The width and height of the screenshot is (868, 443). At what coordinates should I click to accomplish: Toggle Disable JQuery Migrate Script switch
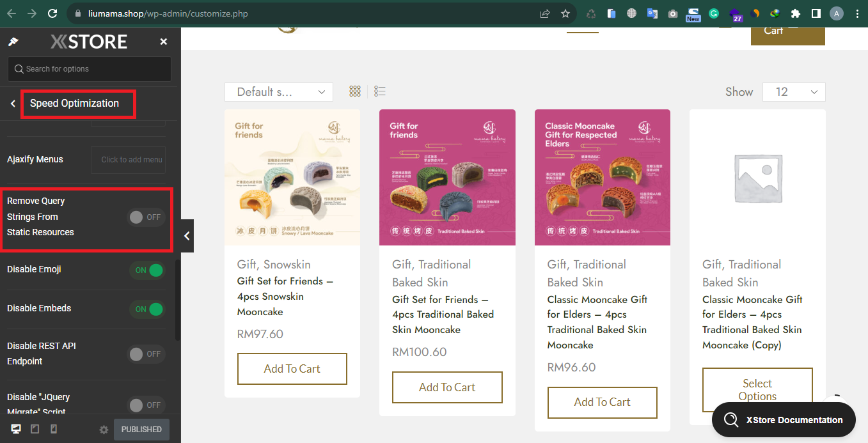point(146,405)
